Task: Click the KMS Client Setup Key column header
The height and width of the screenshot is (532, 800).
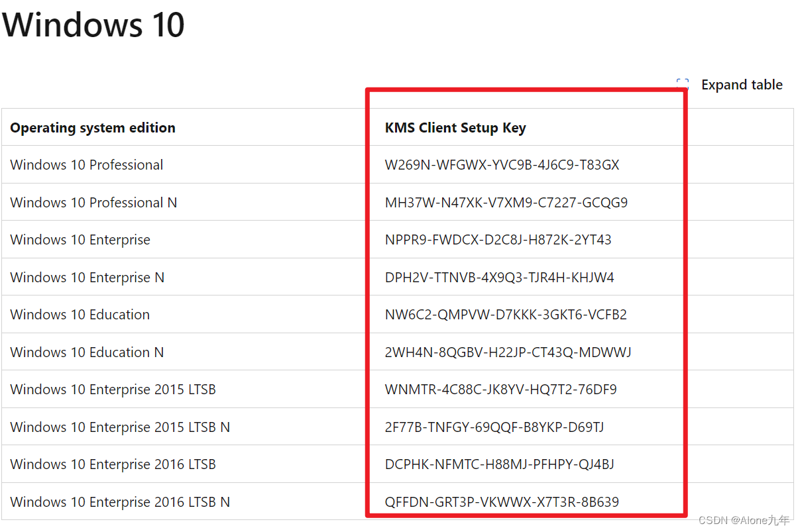Action: (x=455, y=128)
